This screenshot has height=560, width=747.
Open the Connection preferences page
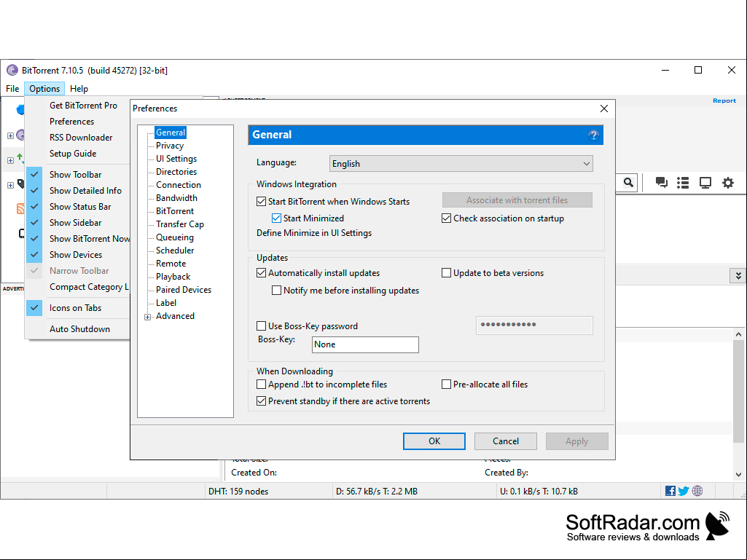click(x=178, y=185)
